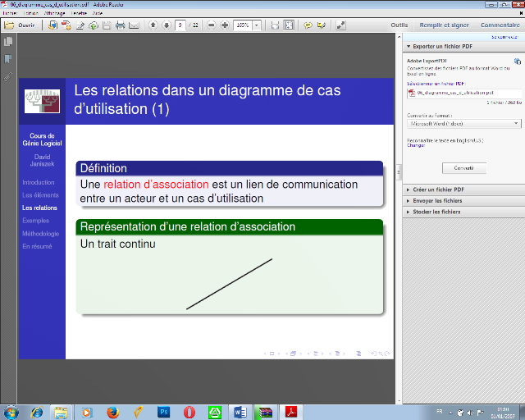This screenshot has height=420, width=525.
Task: Open the attachments paperclip panel icon
Action: pyautogui.click(x=8, y=75)
